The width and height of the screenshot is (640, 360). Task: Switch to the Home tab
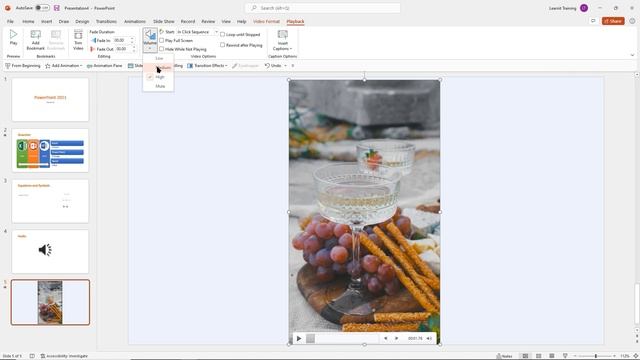(28, 21)
